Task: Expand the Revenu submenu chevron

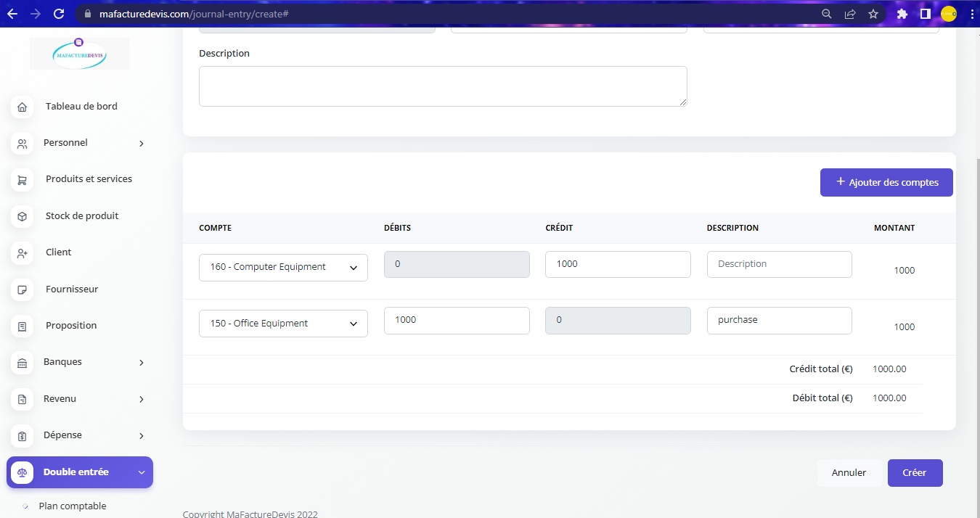Action: 142,399
